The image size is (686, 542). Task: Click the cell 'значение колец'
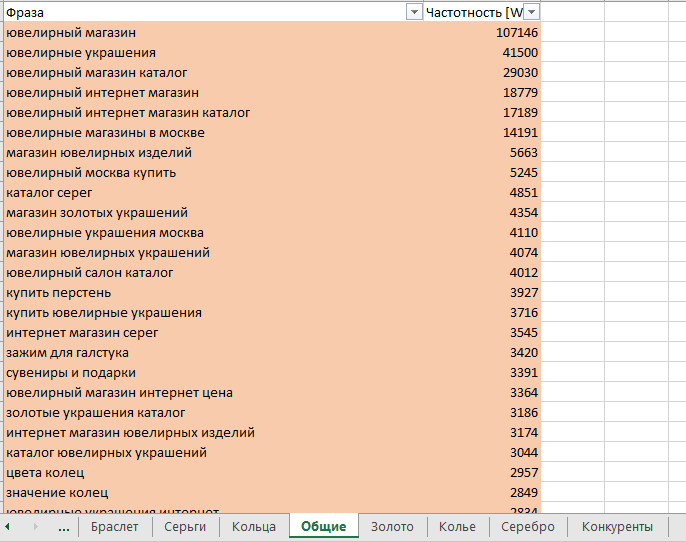point(57,493)
